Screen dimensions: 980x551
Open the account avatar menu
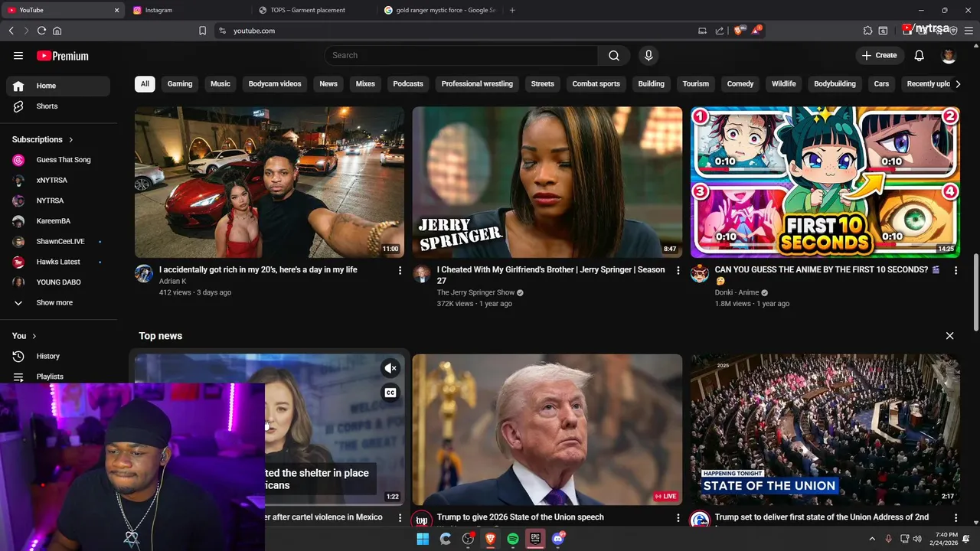[x=949, y=55]
